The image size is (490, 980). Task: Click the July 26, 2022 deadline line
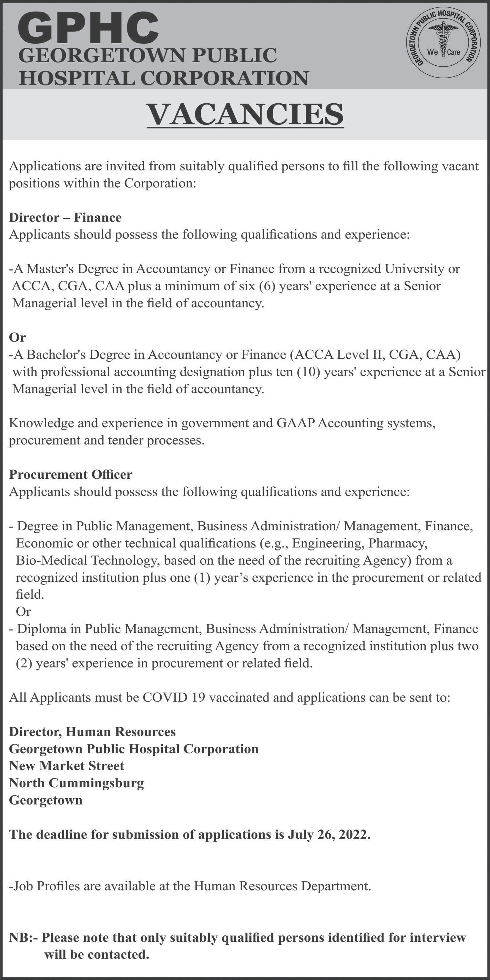190,834
